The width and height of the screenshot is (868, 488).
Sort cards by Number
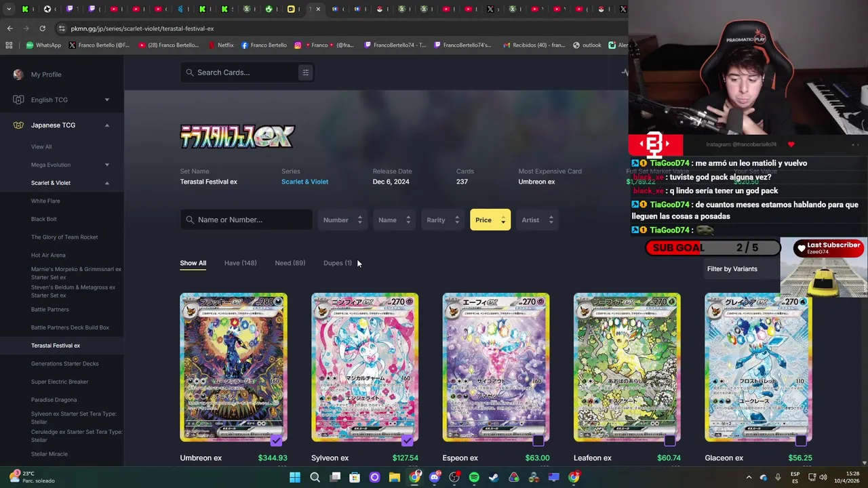342,220
